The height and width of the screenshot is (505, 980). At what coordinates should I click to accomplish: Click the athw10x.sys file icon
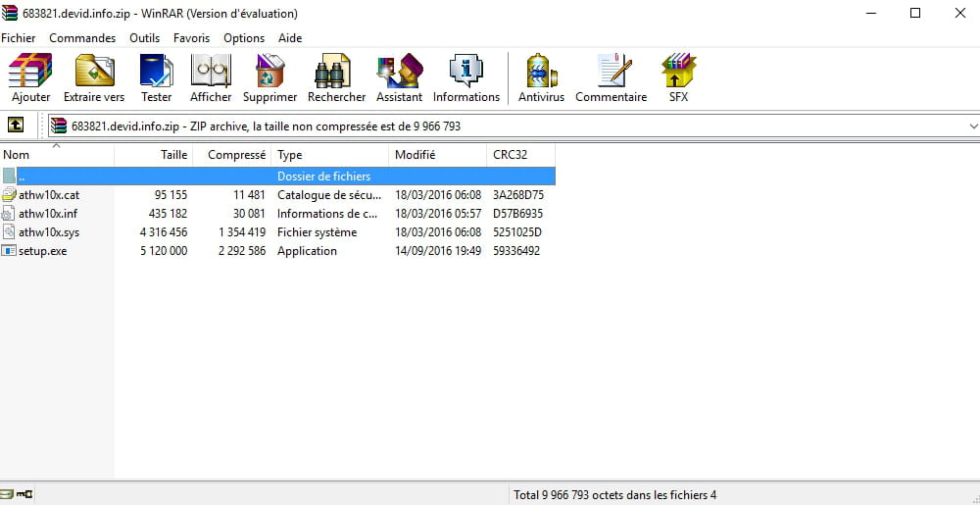click(9, 231)
